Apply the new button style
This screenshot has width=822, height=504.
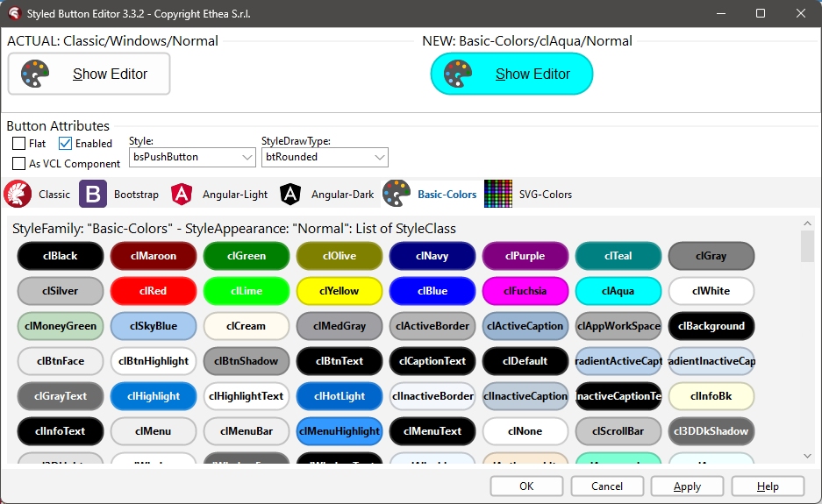(687, 486)
